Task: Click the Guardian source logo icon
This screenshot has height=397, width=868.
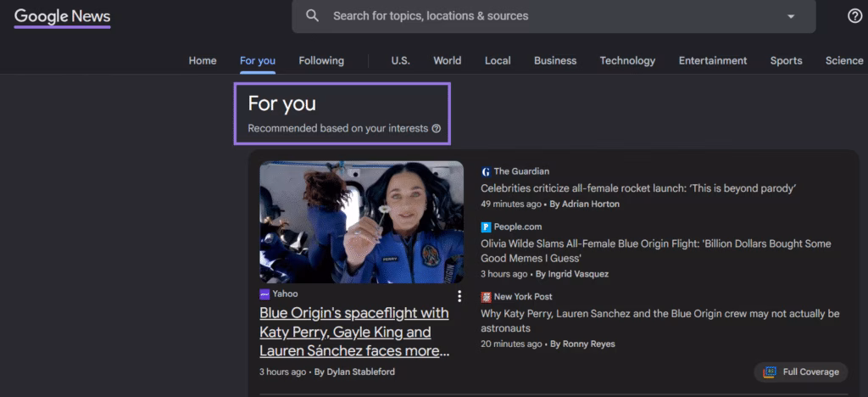Action: pos(486,171)
